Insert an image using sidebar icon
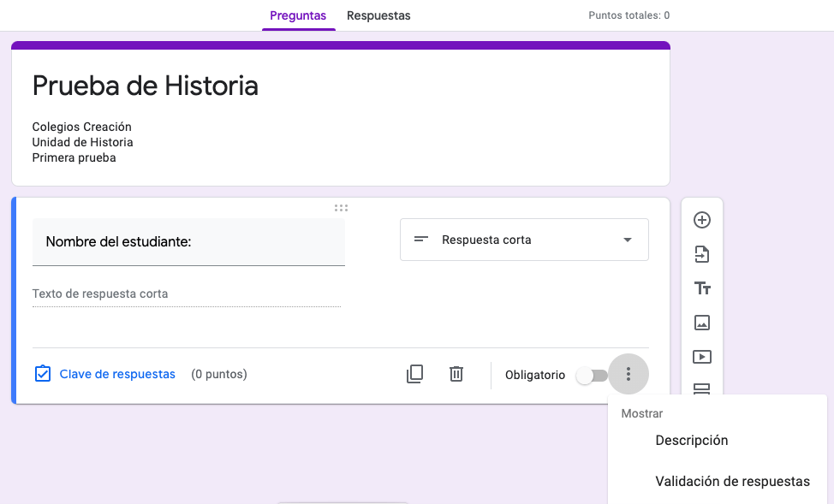 [702, 323]
